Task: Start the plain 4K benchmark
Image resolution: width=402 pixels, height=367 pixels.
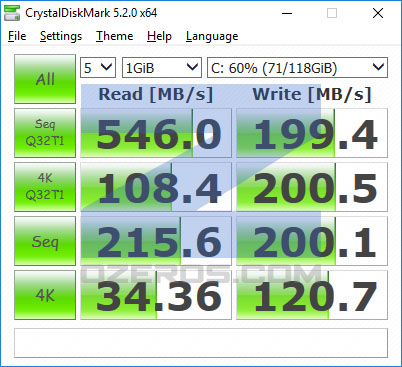Action: pos(45,295)
